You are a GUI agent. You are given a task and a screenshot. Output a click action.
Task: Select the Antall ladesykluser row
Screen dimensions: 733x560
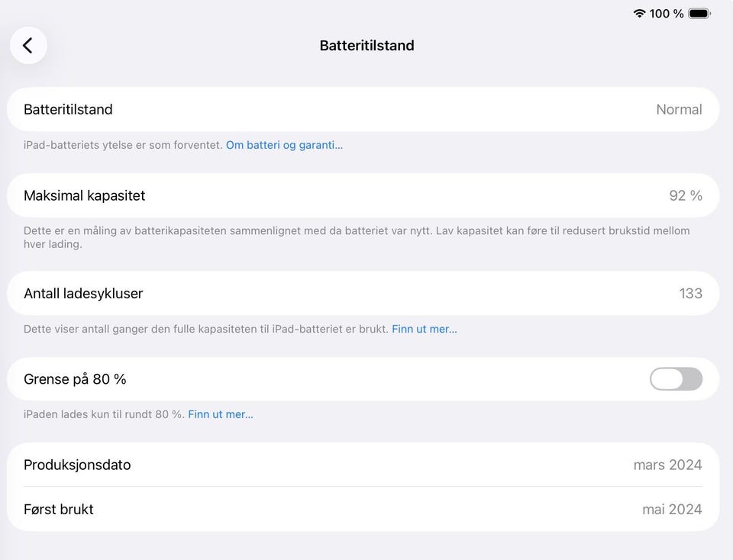coord(363,293)
